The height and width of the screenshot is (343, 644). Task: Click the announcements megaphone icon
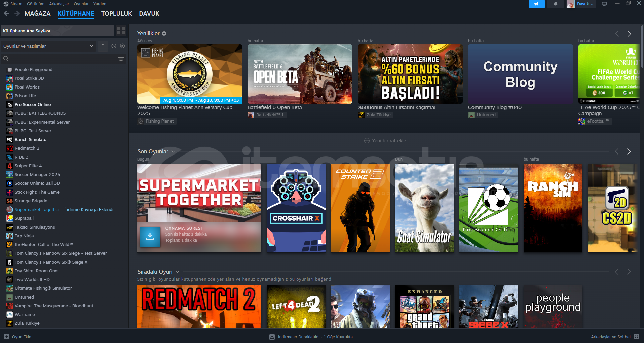pos(536,4)
